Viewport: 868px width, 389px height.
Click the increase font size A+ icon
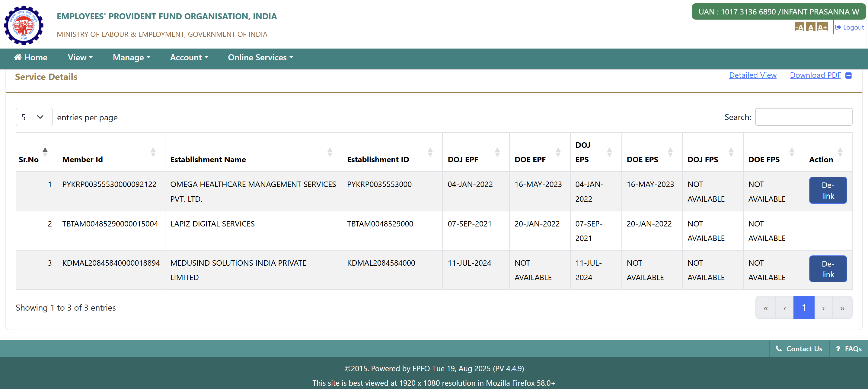(x=822, y=27)
